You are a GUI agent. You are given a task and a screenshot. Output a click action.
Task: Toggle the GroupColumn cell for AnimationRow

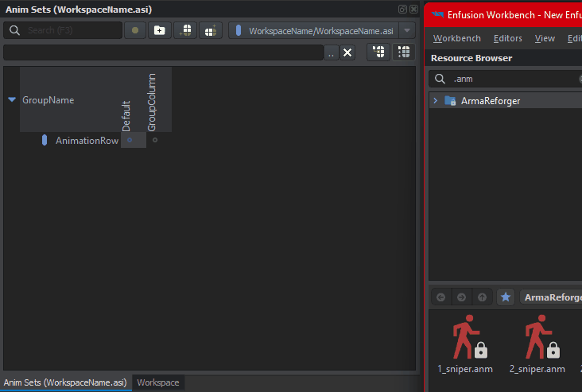(x=155, y=140)
